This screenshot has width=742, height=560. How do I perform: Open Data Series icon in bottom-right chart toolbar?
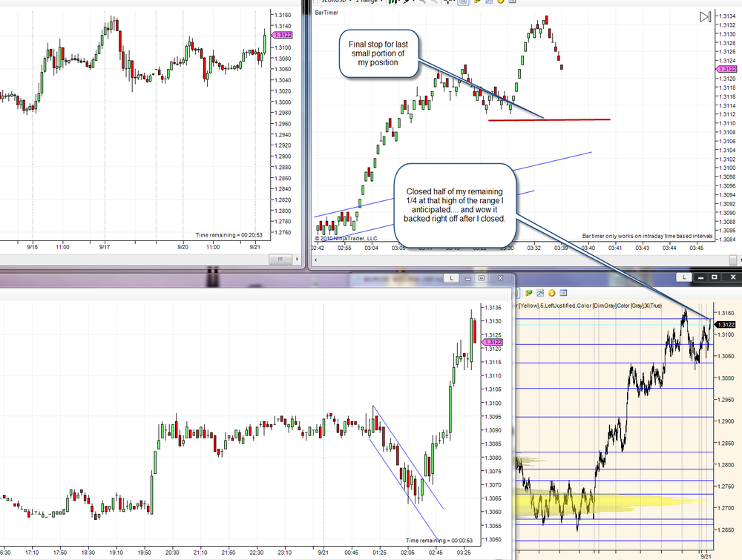[528, 293]
